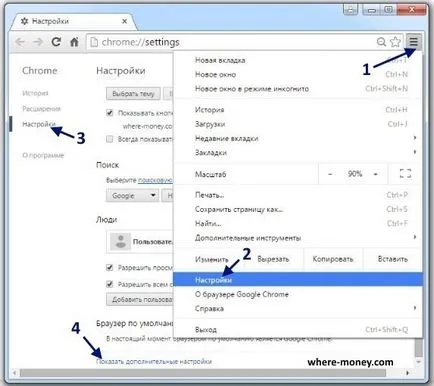The image size is (434, 386).
Task: Increase zoom with the plus button
Action: point(376,174)
